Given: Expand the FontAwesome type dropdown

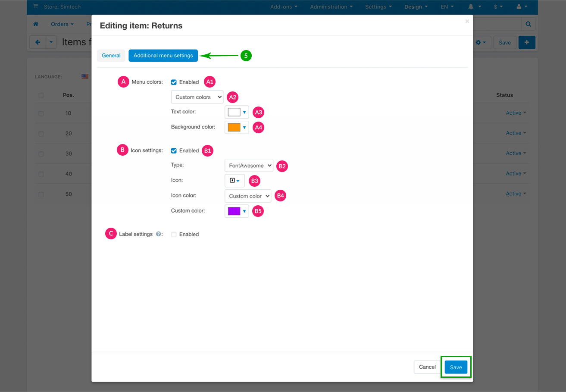Looking at the screenshot, I should [249, 166].
